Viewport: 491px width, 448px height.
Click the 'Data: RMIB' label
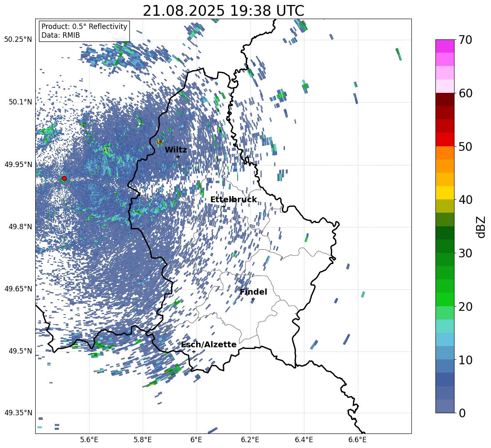[61, 35]
